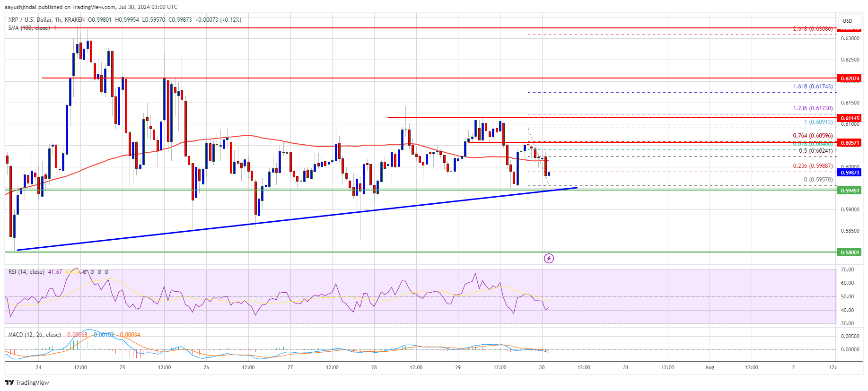
Task: Select the MACD (12, 26, close) legend
Action: coord(35,335)
